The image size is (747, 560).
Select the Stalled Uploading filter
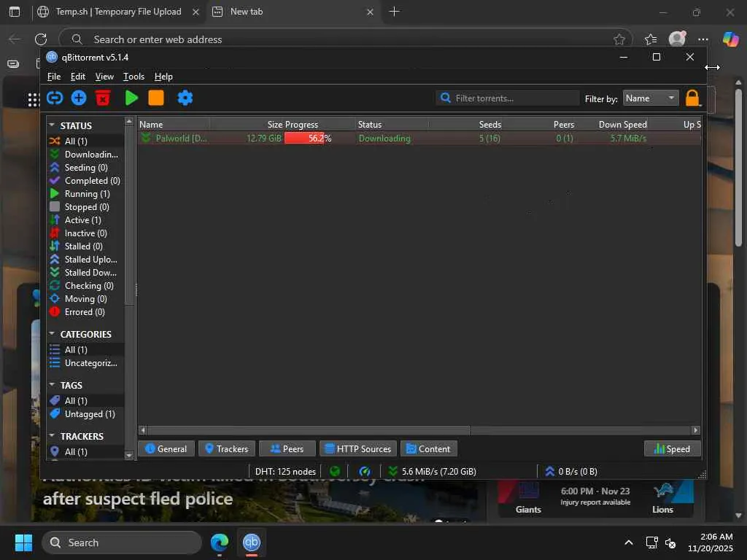pyautogui.click(x=85, y=260)
